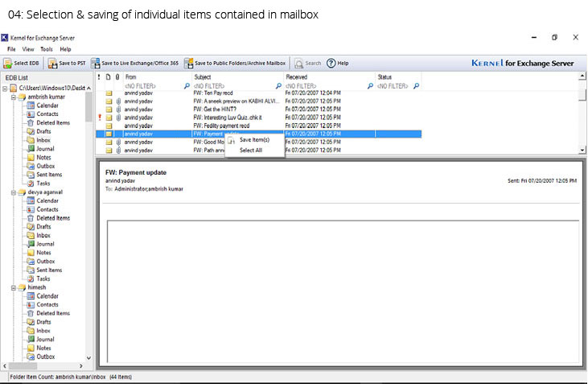The height and width of the screenshot is (384, 588).
Task: Select Journal under ambrish kumar
Action: coord(45,149)
